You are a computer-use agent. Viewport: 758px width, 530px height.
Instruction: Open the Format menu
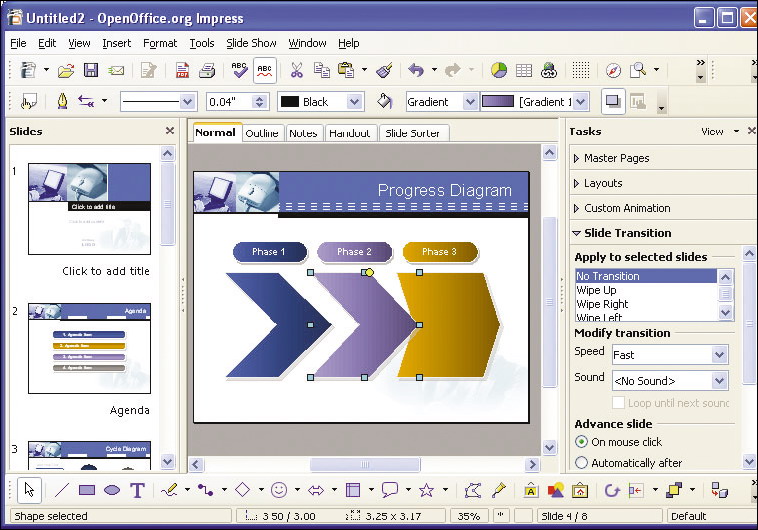pos(160,43)
